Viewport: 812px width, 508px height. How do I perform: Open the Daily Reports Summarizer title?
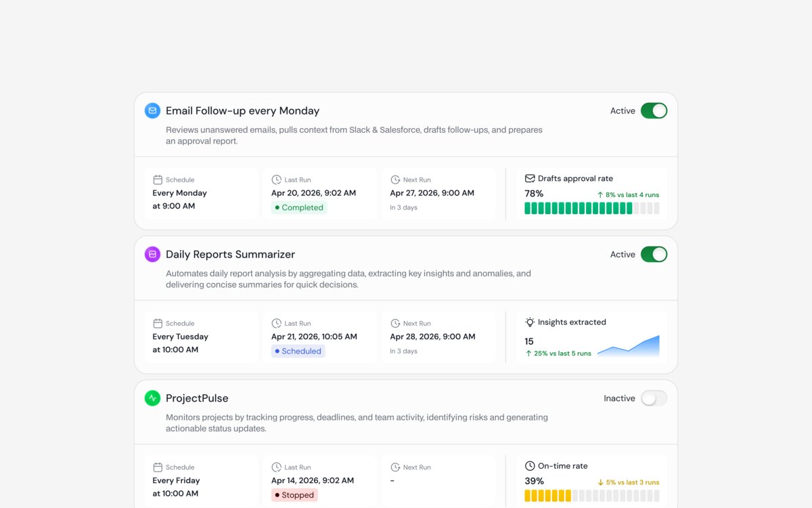pyautogui.click(x=230, y=254)
